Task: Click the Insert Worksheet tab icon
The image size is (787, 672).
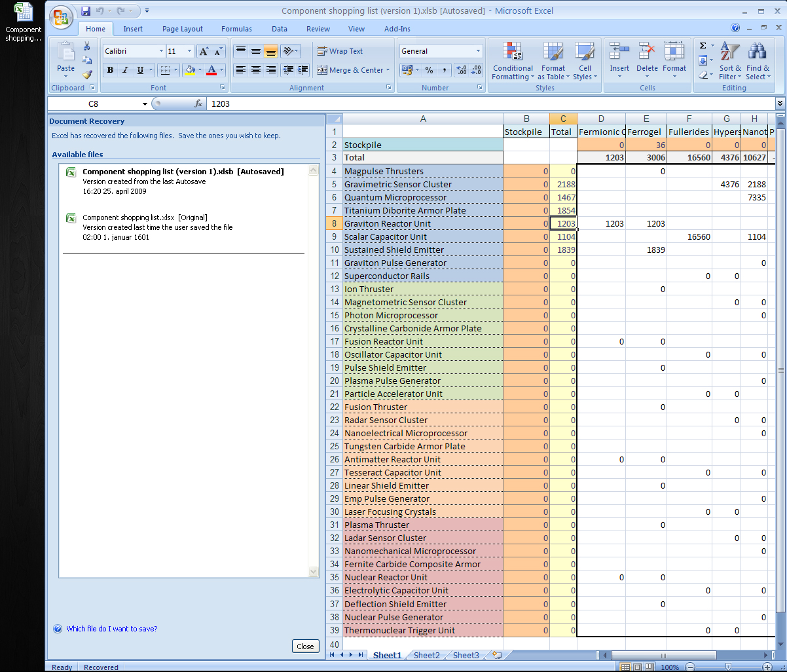Action: tap(498, 655)
